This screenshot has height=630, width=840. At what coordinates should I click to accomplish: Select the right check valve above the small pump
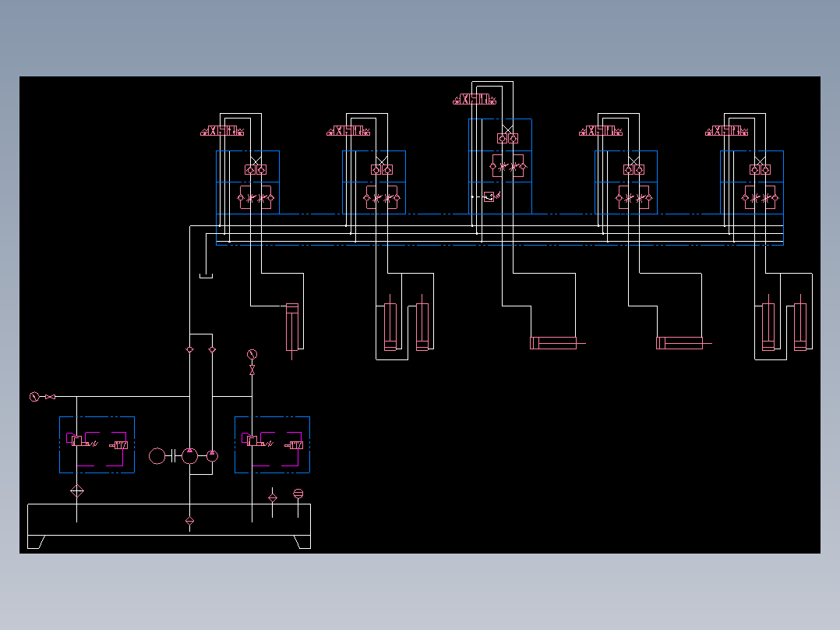(x=212, y=349)
